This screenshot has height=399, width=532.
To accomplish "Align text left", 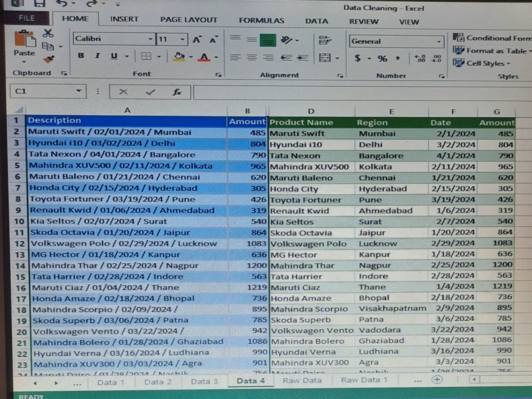I will tap(236, 57).
